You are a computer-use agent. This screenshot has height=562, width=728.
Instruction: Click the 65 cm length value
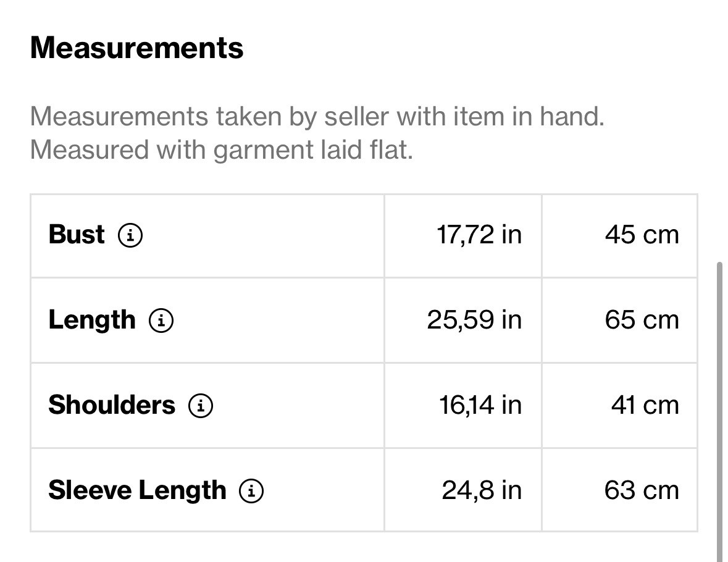(x=642, y=320)
